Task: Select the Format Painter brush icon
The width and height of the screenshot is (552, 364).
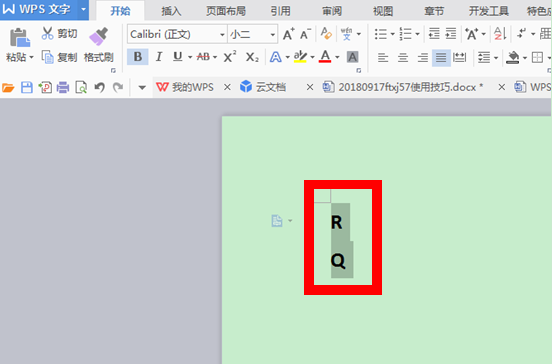Action: click(x=98, y=37)
